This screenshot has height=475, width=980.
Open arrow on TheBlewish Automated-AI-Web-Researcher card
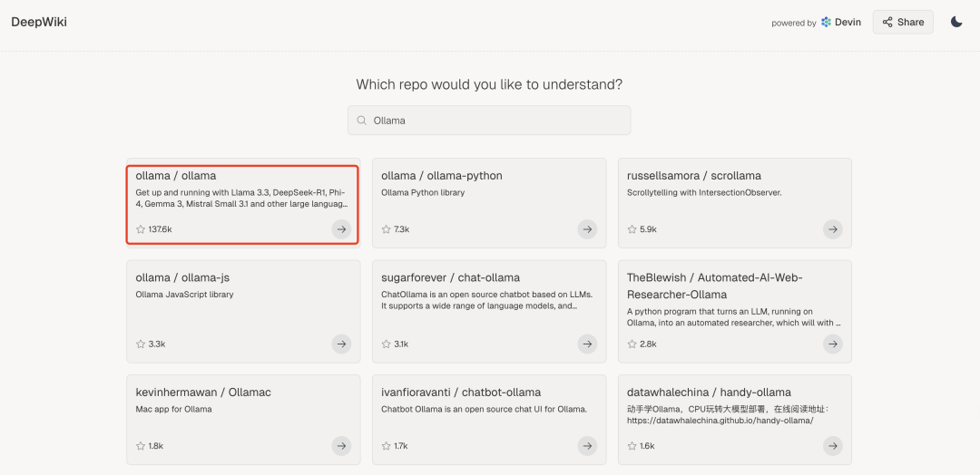pos(832,344)
